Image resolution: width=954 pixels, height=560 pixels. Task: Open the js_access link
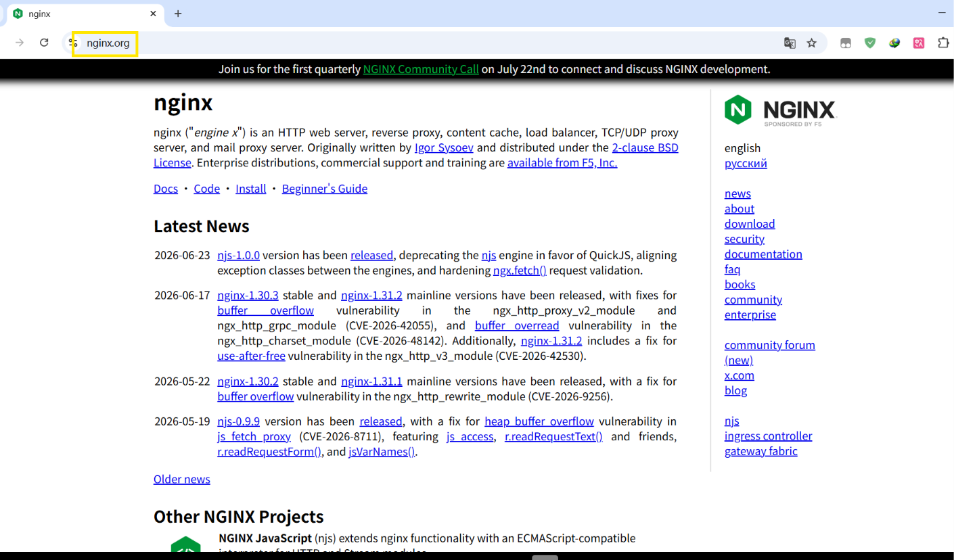click(470, 436)
